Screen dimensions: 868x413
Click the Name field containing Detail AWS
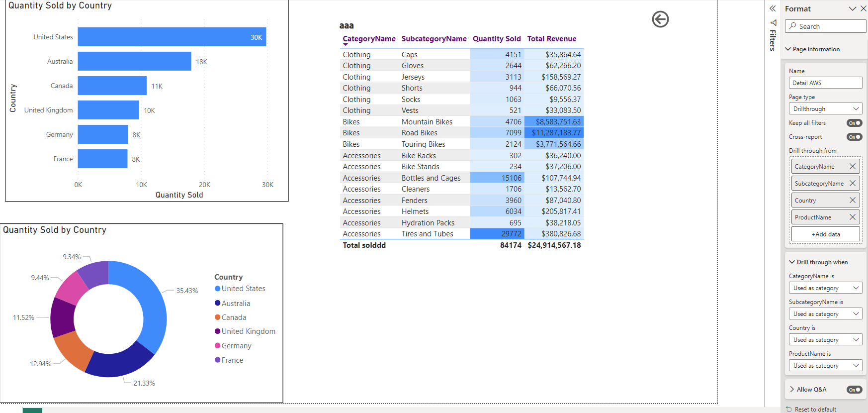tap(825, 83)
